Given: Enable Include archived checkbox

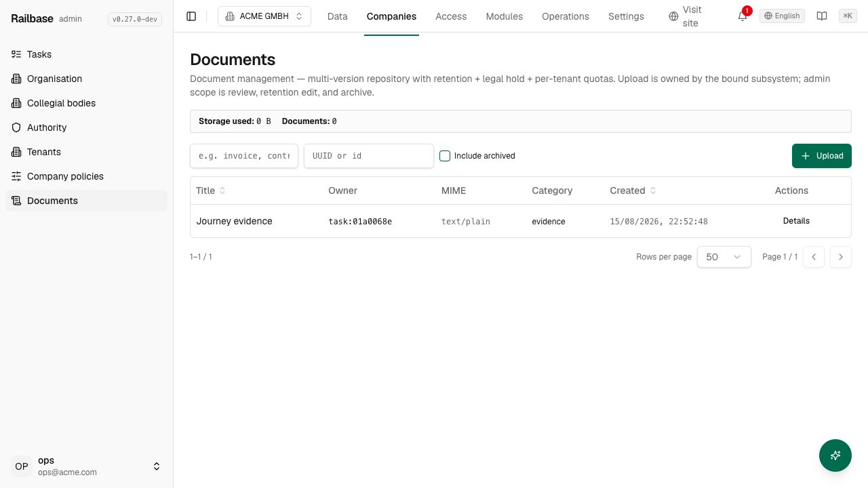Looking at the screenshot, I should pos(445,156).
